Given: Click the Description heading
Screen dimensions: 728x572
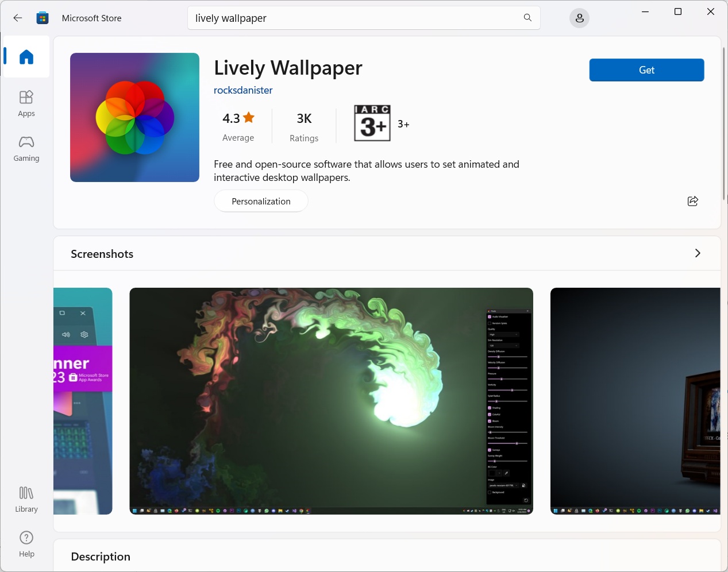Looking at the screenshot, I should [101, 556].
